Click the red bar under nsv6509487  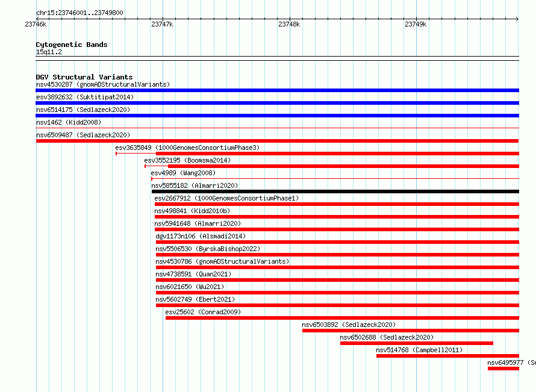pyautogui.click(x=277, y=141)
